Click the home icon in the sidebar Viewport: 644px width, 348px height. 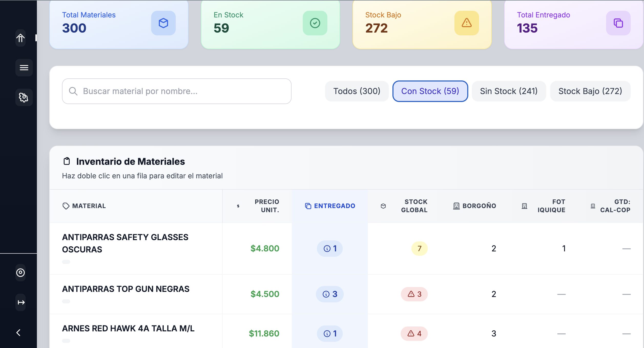[20, 38]
